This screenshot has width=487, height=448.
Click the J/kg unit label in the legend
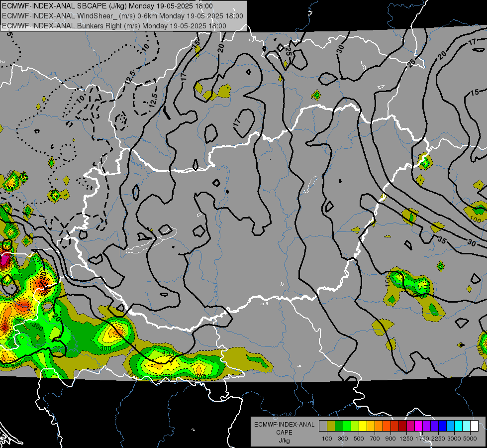[284, 441]
